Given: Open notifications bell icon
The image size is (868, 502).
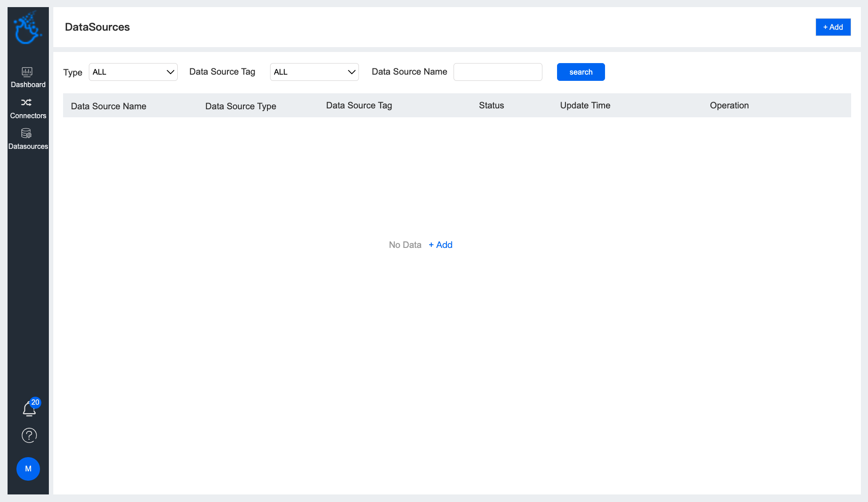Looking at the screenshot, I should [x=29, y=409].
